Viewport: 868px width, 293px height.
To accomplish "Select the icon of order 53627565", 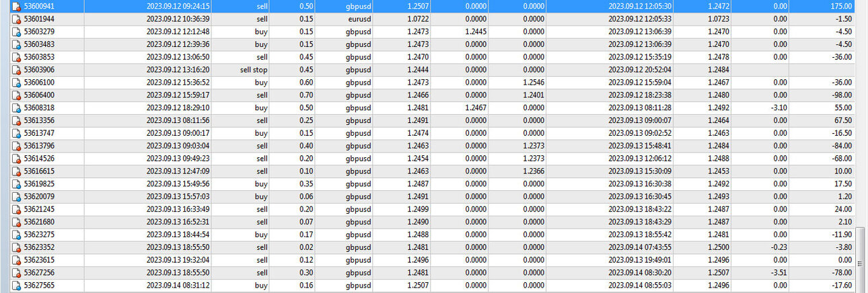I will 16,285.
